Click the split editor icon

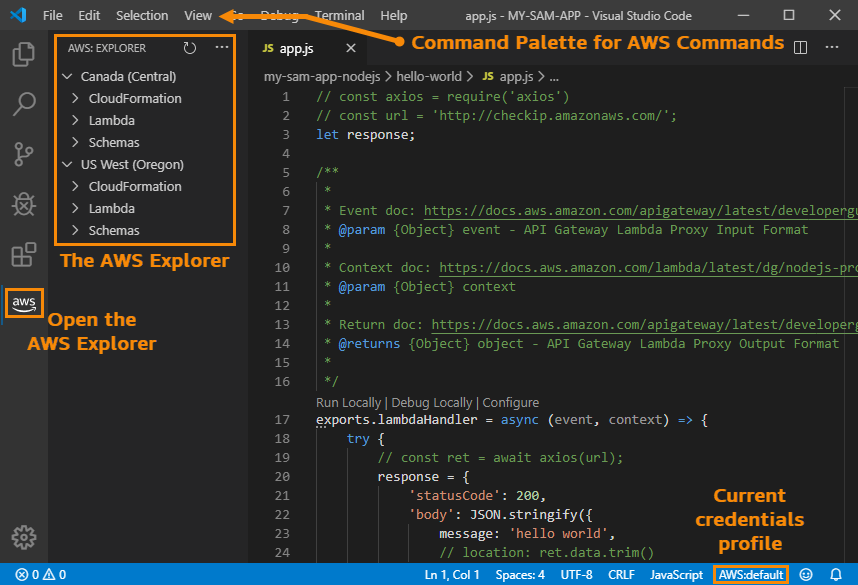(x=800, y=48)
